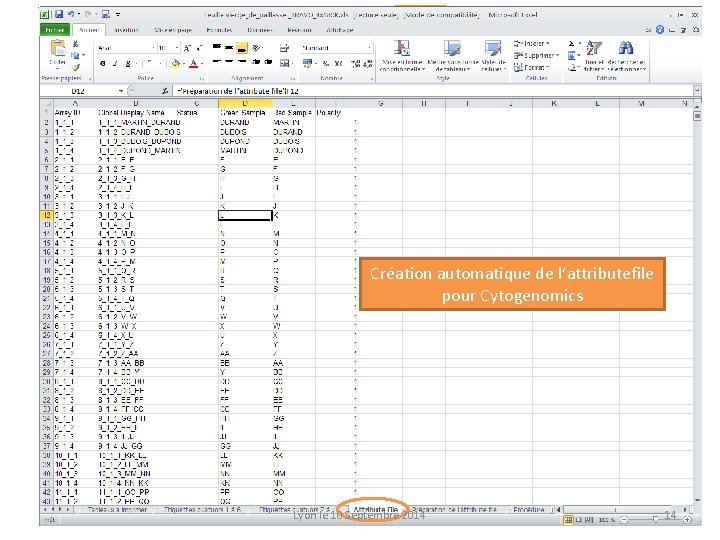Screen dimensions: 720x540
Task: Click the Cut scissors icon
Action: 75,44
